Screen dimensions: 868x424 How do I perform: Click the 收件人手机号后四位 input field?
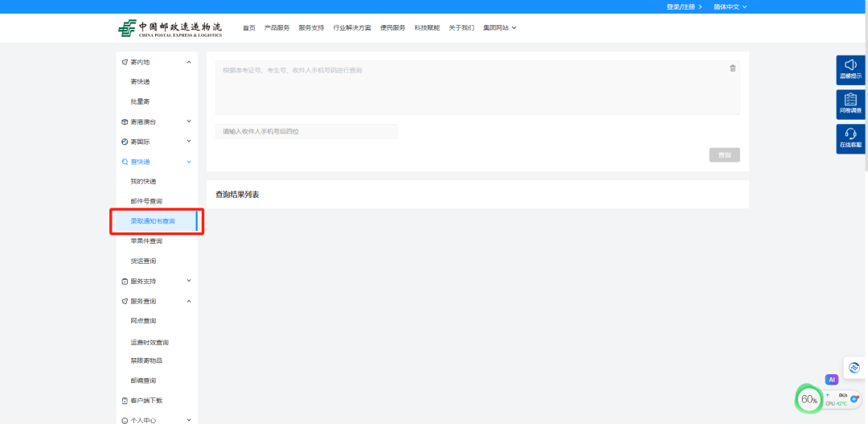click(306, 131)
